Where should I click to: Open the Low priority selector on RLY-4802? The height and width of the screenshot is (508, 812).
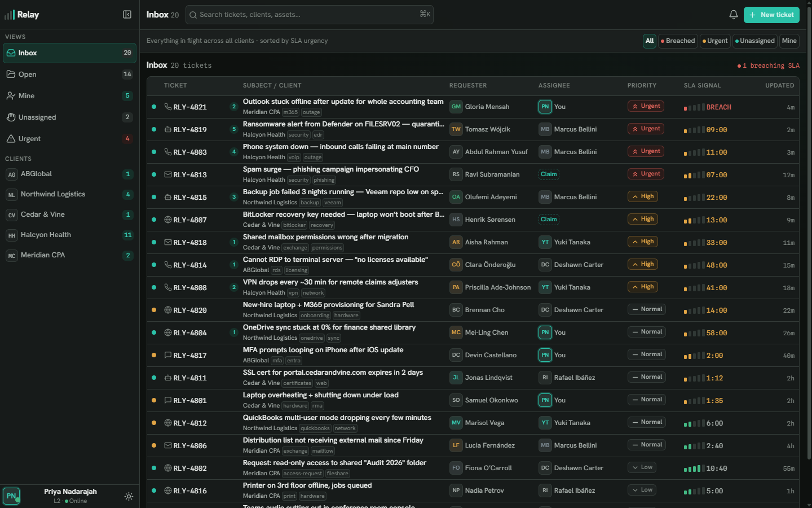point(642,467)
